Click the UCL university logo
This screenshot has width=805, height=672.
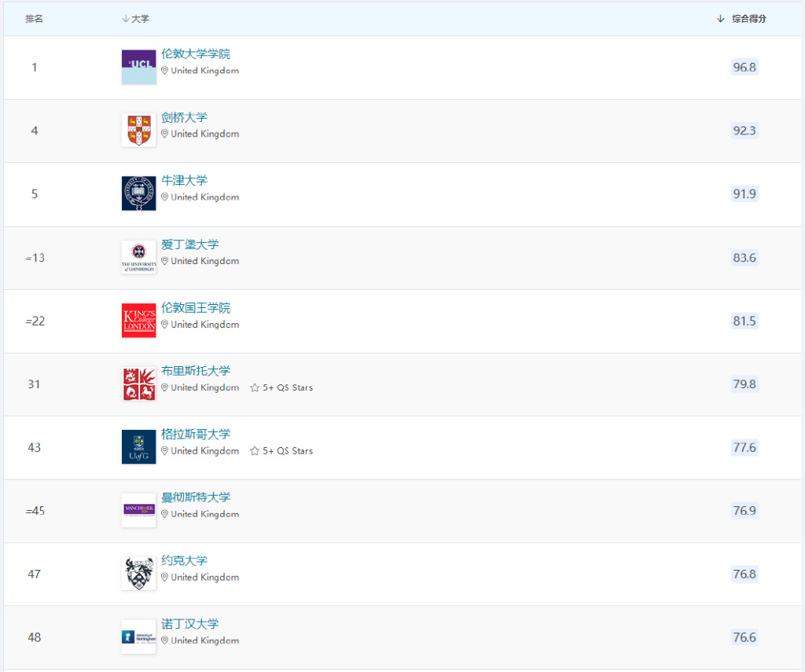(138, 67)
